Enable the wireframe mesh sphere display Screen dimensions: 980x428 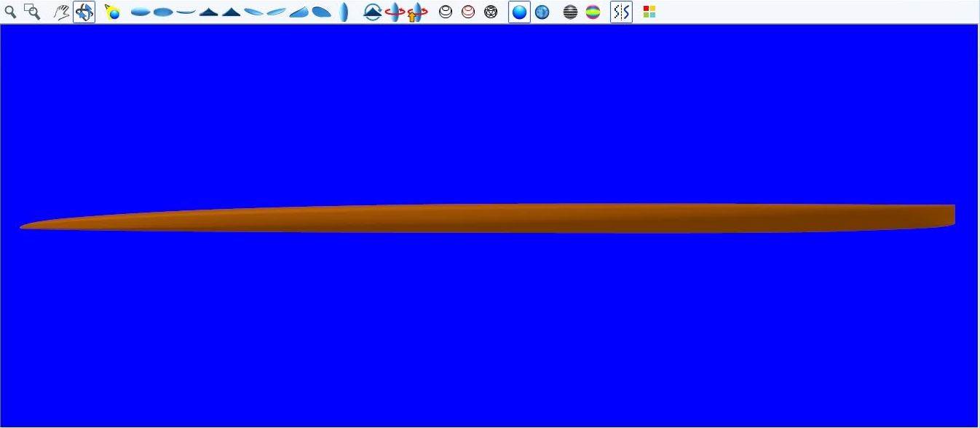tap(491, 12)
